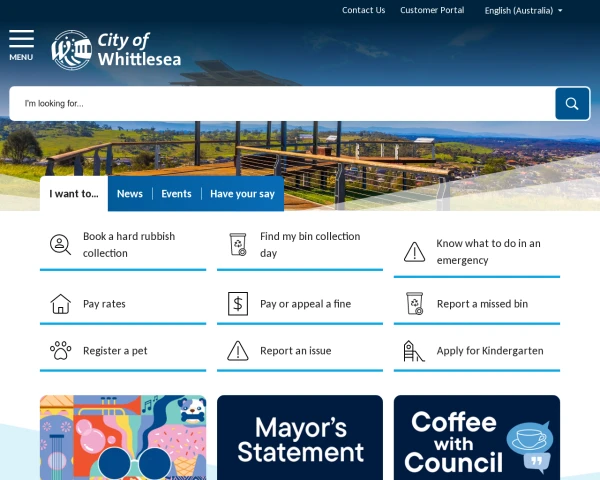
Task: Click the City of Whittlesea logo
Action: point(116,50)
